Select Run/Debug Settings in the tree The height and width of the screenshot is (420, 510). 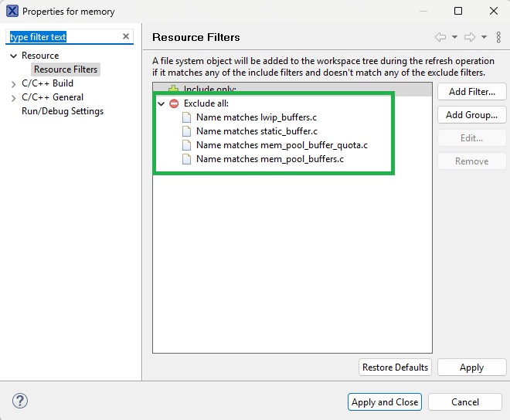(63, 111)
